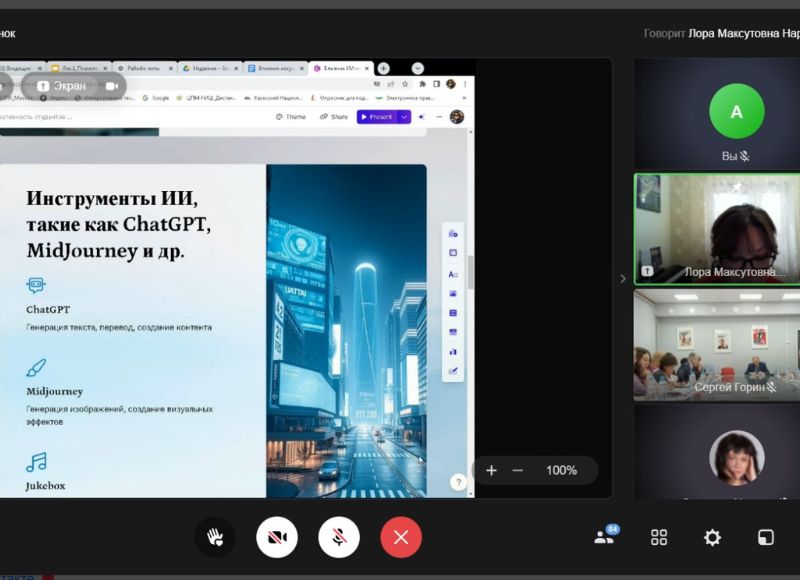
Task: Raise hand in the video call
Action: pyautogui.click(x=214, y=537)
